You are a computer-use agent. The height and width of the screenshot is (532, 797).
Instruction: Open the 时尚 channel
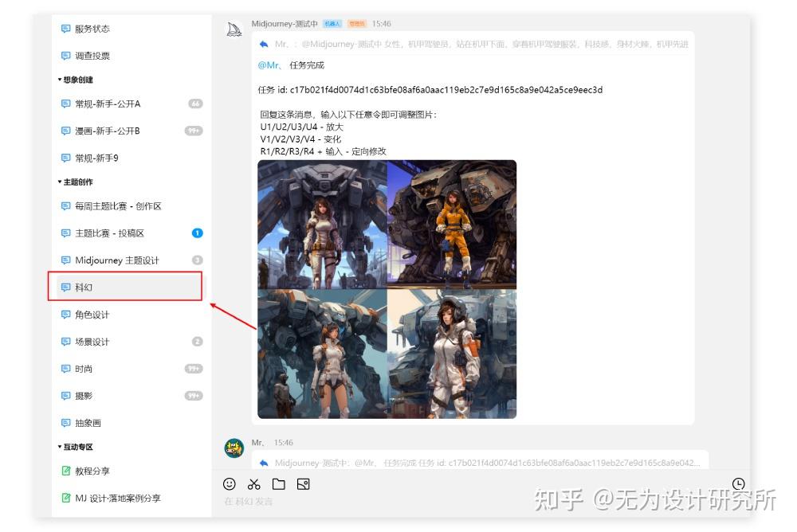click(x=132, y=369)
